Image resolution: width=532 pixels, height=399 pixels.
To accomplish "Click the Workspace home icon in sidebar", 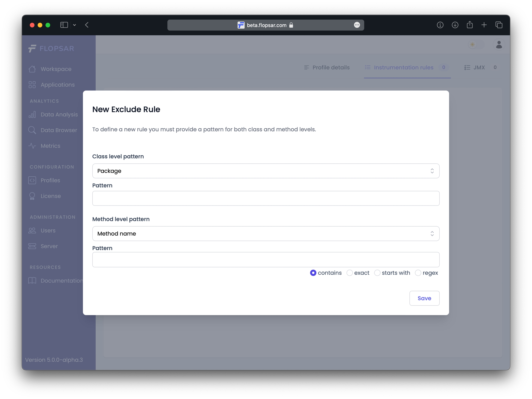I will point(32,69).
